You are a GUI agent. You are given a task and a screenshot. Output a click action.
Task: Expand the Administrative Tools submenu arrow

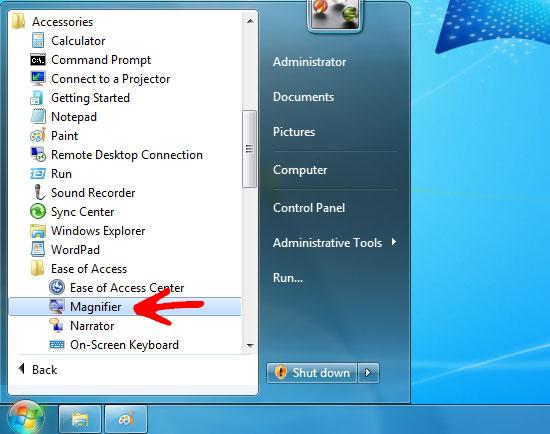[394, 242]
